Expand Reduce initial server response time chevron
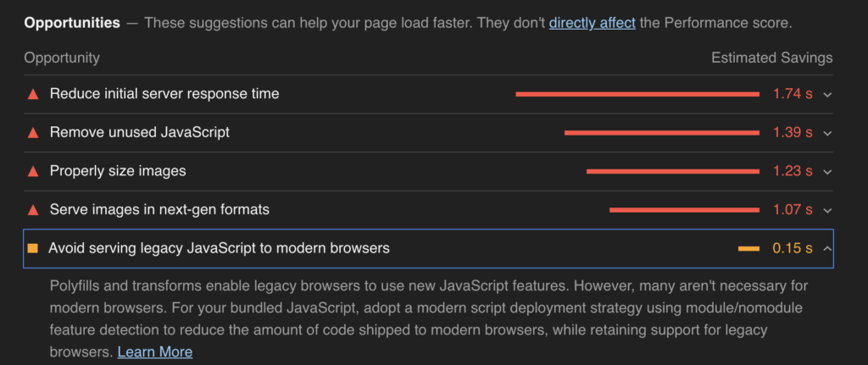 pyautogui.click(x=827, y=95)
